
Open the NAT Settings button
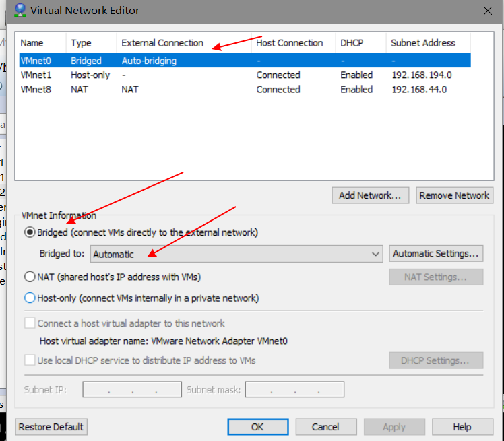pyautogui.click(x=436, y=277)
